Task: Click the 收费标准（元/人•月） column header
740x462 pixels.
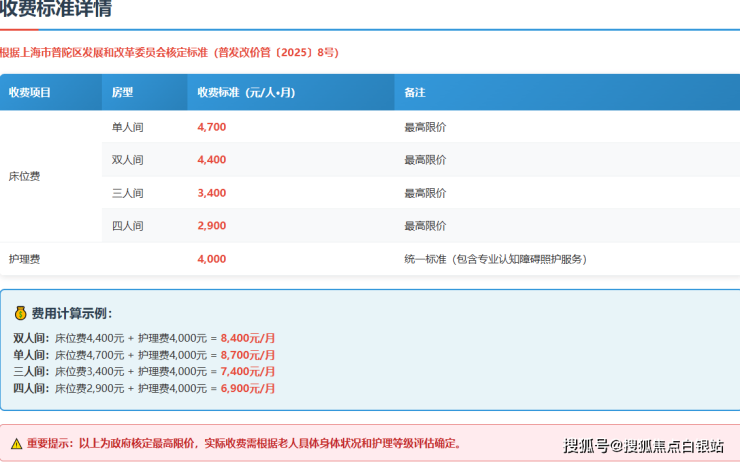Action: [246, 92]
